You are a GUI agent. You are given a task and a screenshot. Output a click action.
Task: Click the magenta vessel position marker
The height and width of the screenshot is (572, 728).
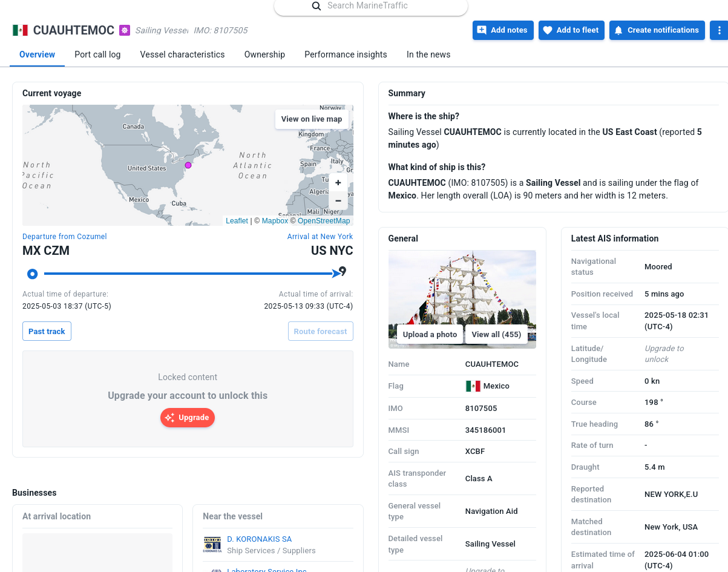pos(188,165)
